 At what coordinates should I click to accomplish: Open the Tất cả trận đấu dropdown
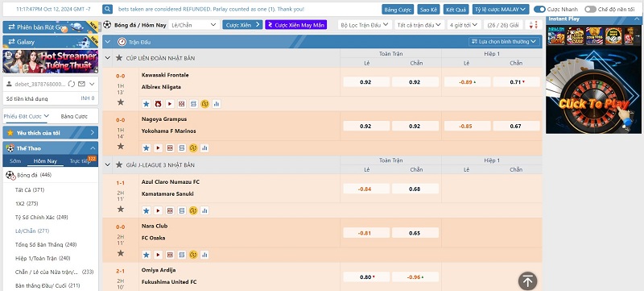(419, 25)
